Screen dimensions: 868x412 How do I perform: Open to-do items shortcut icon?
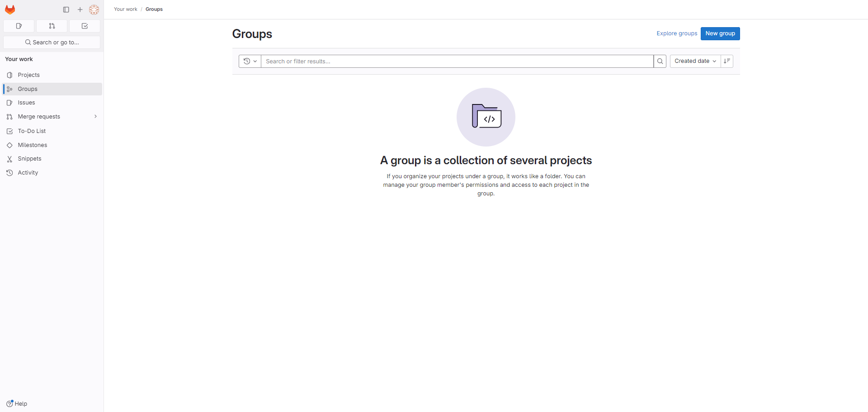click(x=85, y=26)
